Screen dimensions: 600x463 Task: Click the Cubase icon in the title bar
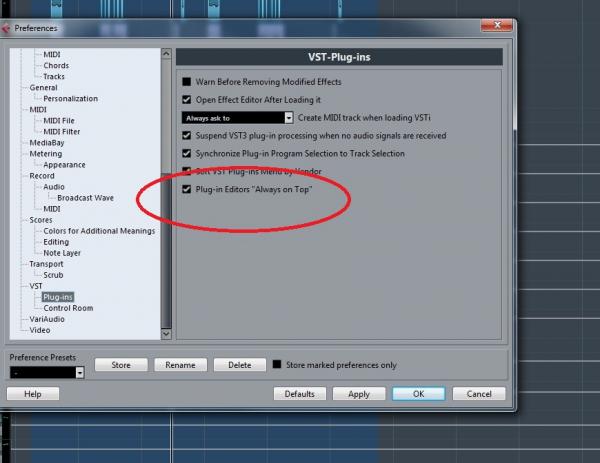click(x=8, y=29)
